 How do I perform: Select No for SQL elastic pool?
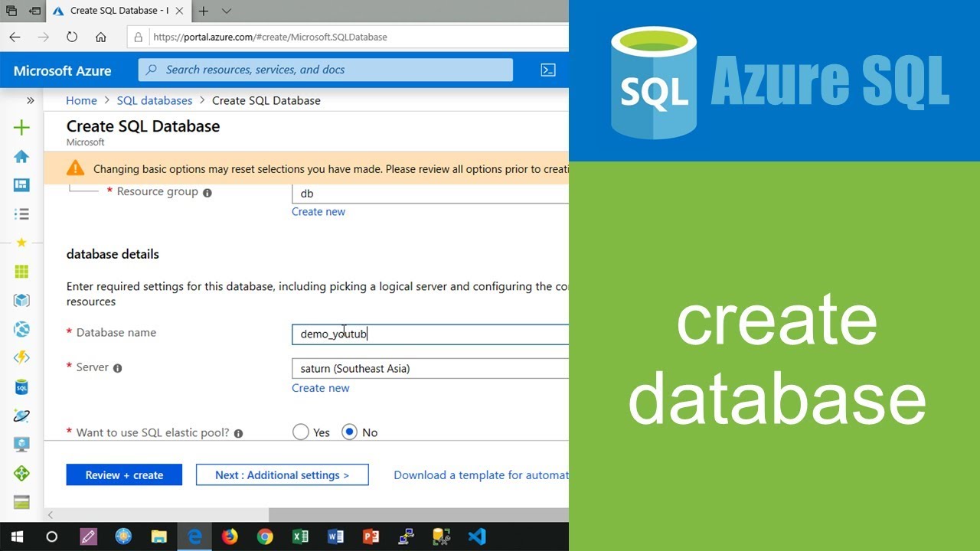coord(350,432)
